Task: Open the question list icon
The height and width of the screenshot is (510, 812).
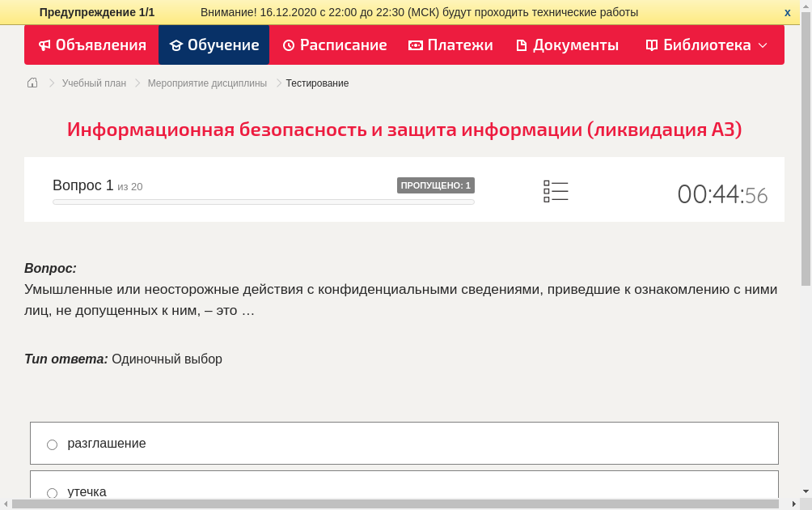Action: (556, 191)
